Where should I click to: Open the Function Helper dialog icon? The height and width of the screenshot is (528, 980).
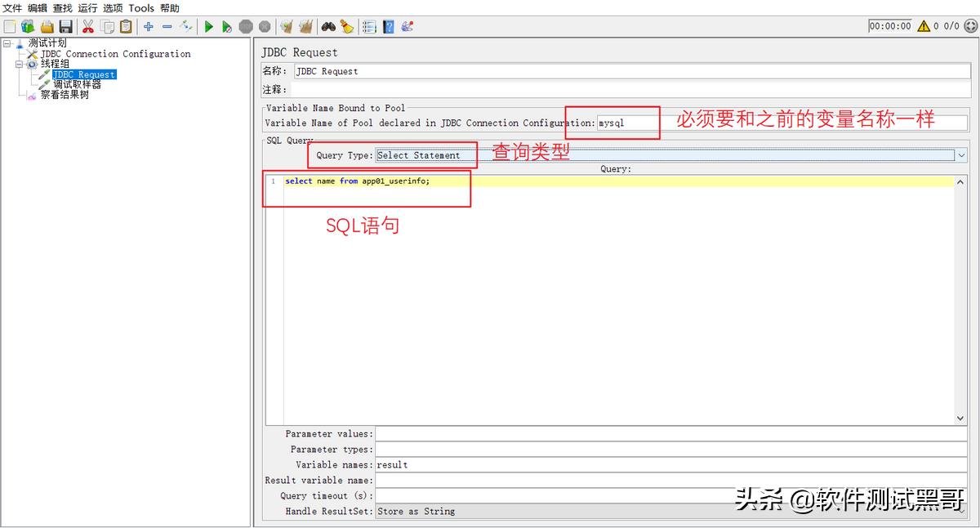coord(369,26)
